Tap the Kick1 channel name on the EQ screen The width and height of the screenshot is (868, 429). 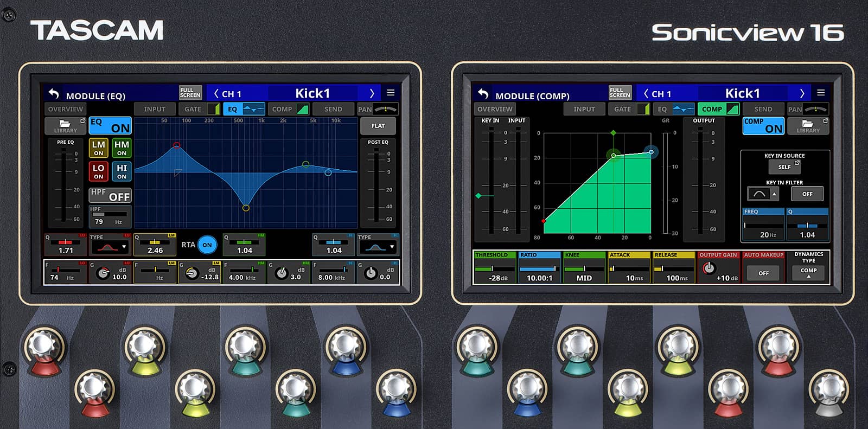[312, 93]
